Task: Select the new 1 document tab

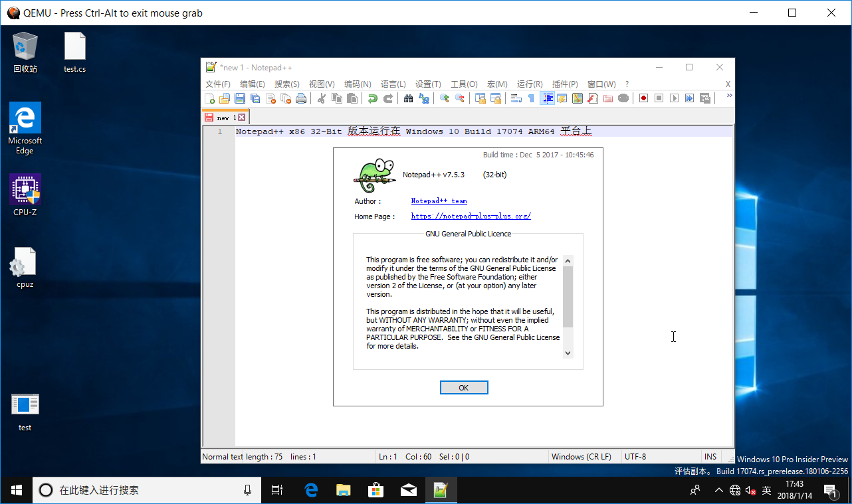Action: coord(225,116)
